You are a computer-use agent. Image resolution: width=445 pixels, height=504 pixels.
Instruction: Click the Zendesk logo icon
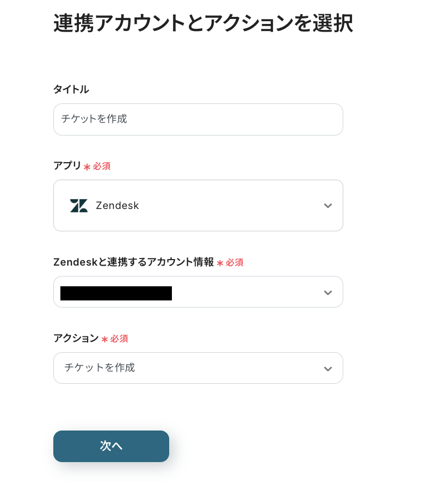point(79,206)
